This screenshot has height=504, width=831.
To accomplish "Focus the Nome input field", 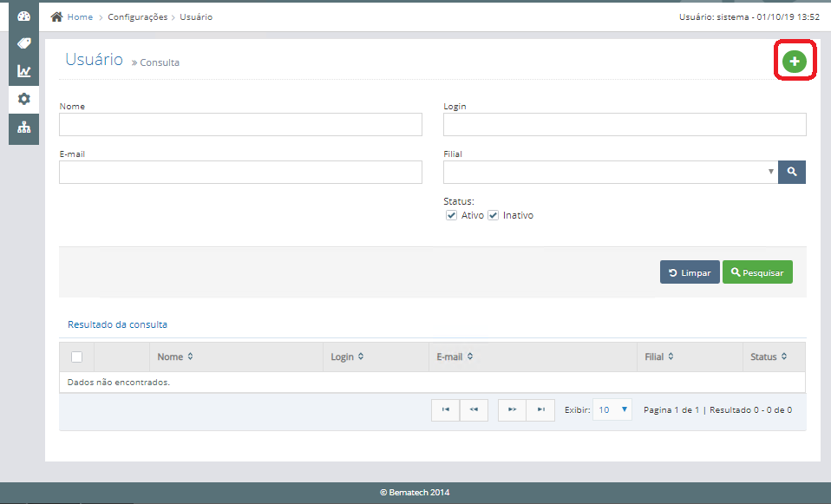I will point(240,125).
